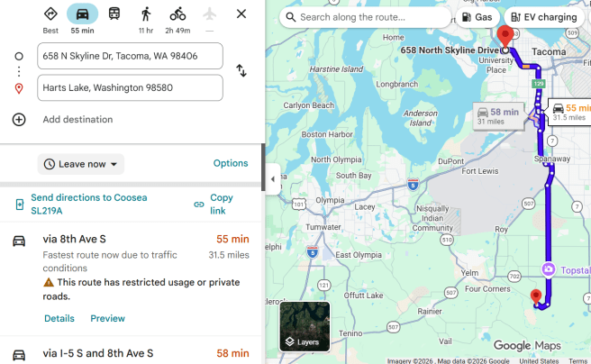This screenshot has height=364, width=591.
Task: Select the Best travel mode icon
Action: (x=50, y=14)
